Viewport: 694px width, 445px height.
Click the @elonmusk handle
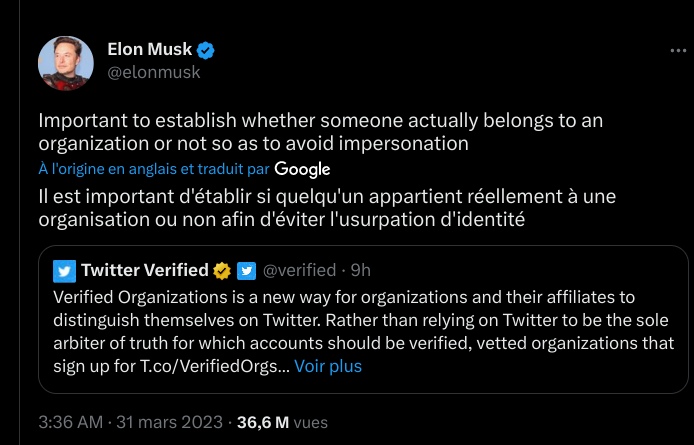153,72
